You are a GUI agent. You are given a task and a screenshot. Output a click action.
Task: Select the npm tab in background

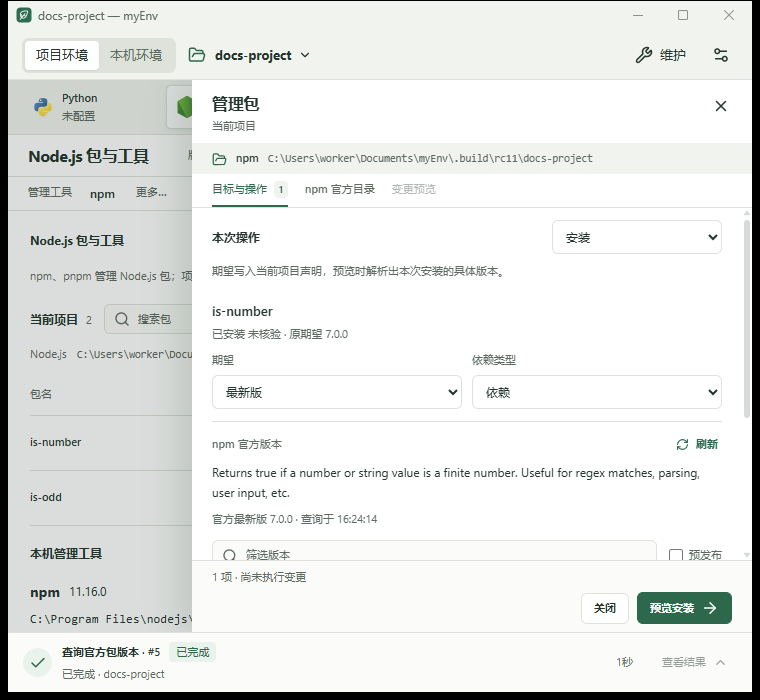click(102, 194)
